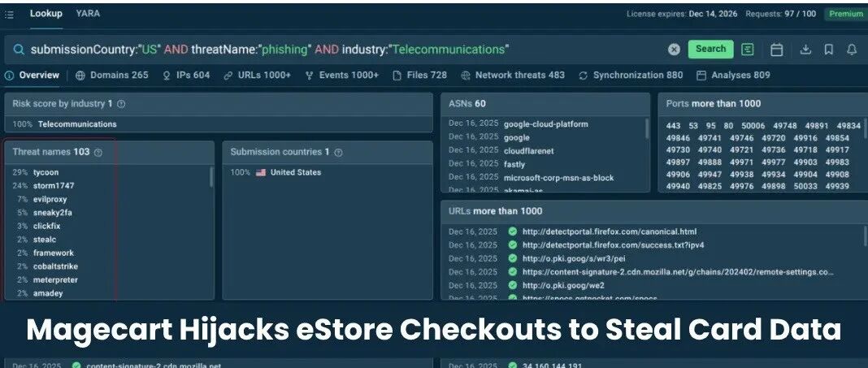868x368 pixels.
Task: Open the Domains 265 tab
Action: pos(112,76)
